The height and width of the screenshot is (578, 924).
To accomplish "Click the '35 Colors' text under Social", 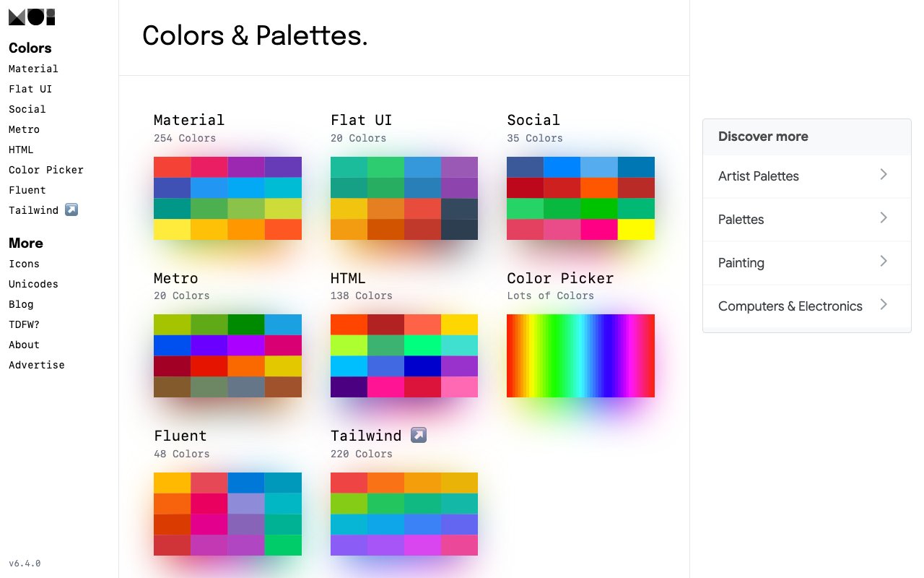I will click(535, 138).
